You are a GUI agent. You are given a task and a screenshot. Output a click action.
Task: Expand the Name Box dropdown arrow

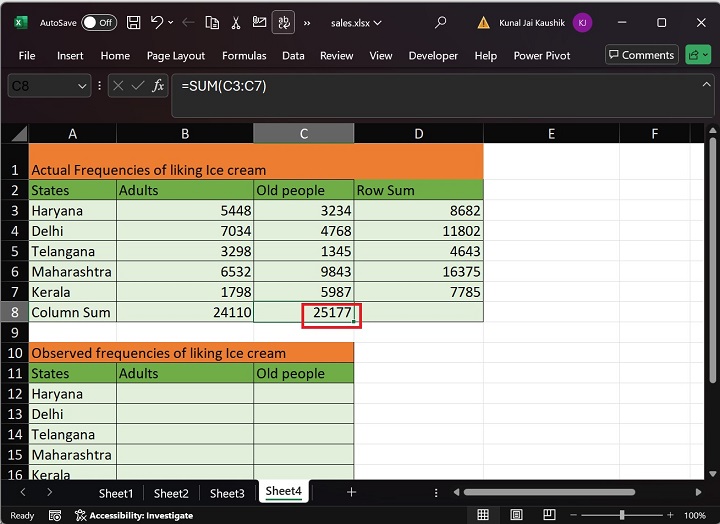tap(82, 87)
